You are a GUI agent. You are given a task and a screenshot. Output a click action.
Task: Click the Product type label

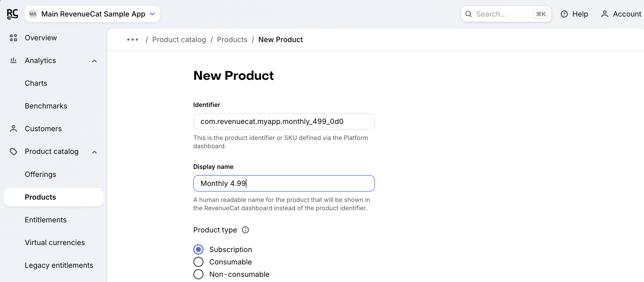tap(215, 230)
